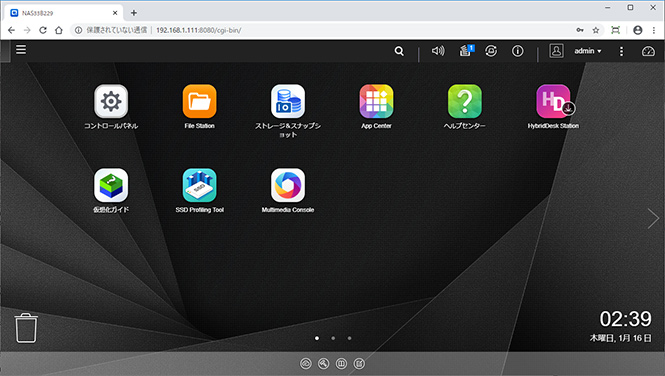Screen dimensions: 665x376
Task: Go to browser home page
Action: pyautogui.click(x=59, y=30)
